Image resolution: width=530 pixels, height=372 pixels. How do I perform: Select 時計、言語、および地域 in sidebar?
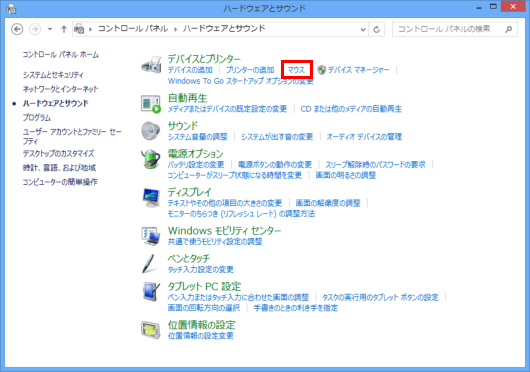59,168
